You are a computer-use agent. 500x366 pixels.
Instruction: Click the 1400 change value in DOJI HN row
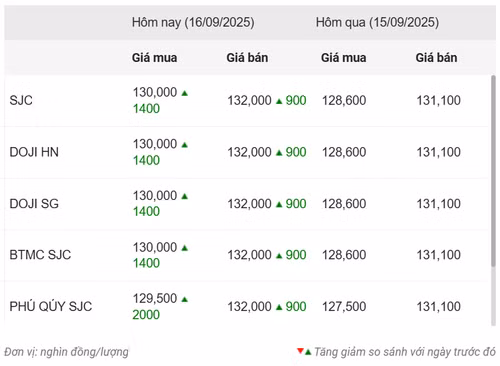(x=146, y=160)
